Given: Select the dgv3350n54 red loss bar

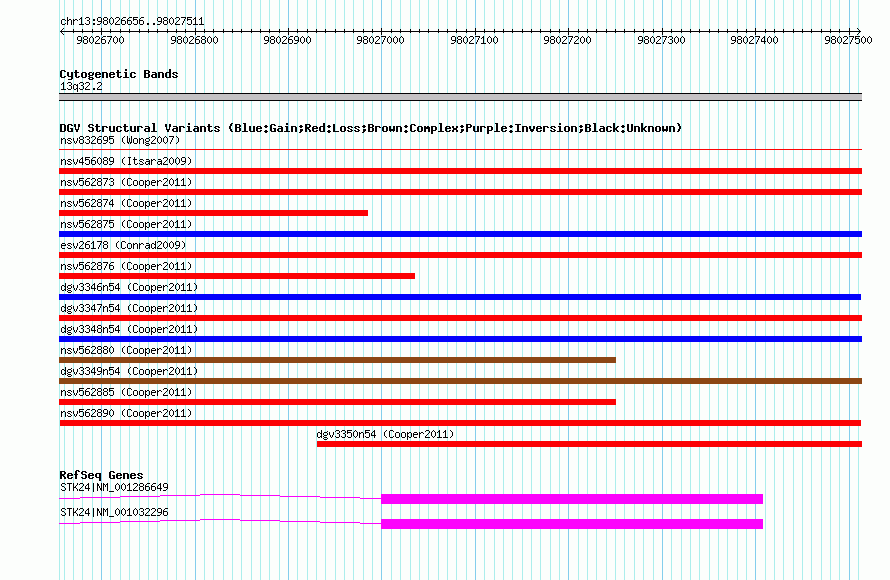Looking at the screenshot, I should (x=589, y=444).
